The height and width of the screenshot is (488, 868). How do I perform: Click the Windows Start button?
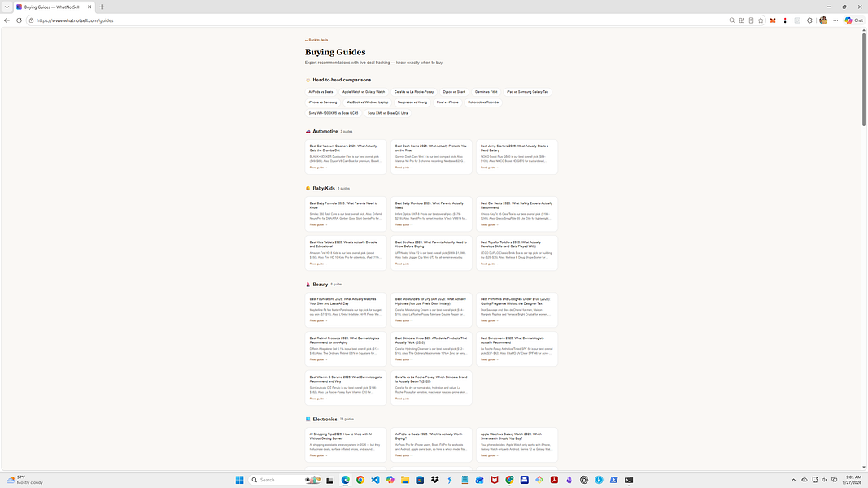[x=240, y=480]
